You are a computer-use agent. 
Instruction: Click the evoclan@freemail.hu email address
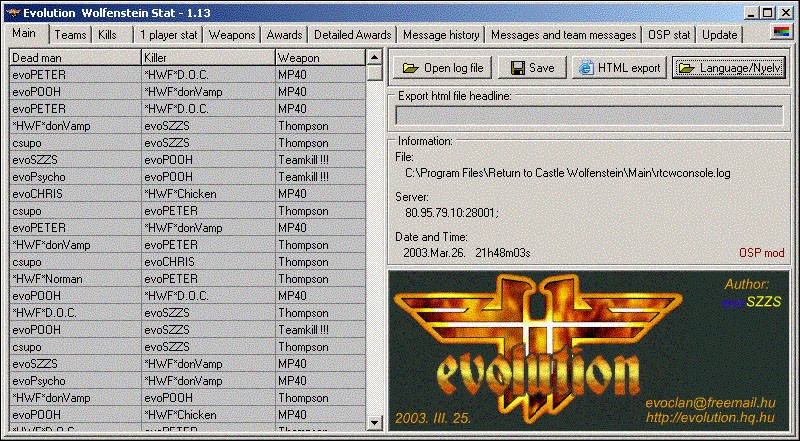pyautogui.click(x=710, y=403)
